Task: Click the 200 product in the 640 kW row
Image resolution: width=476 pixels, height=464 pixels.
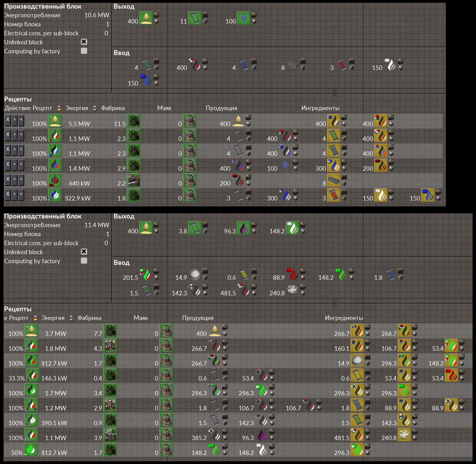Action: [x=238, y=180]
